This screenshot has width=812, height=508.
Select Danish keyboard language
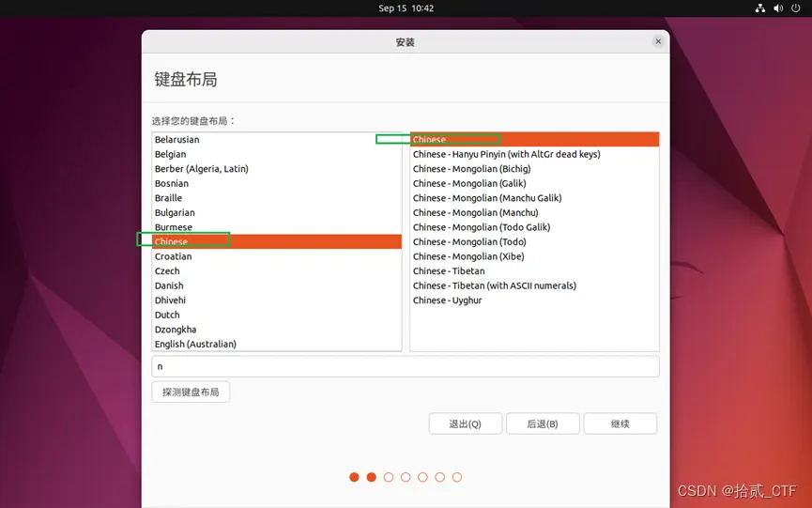coord(277,285)
